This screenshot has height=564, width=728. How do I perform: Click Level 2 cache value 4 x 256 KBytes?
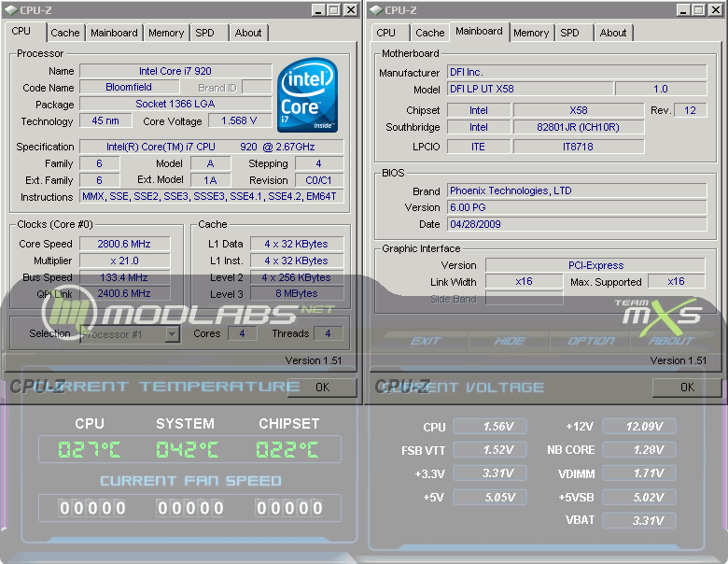tap(297, 277)
